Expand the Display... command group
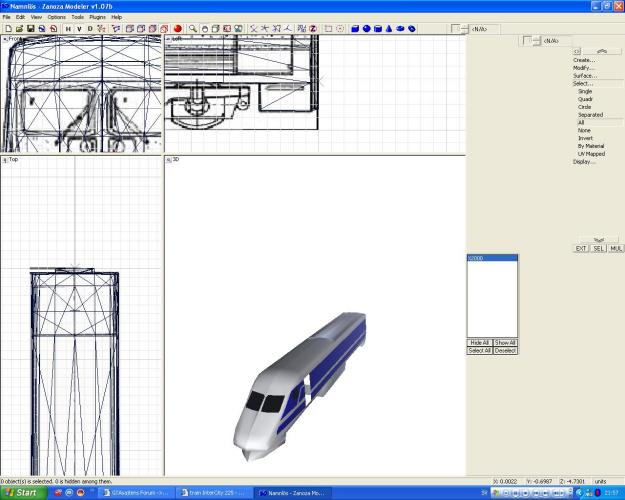The width and height of the screenshot is (625, 500). (584, 161)
